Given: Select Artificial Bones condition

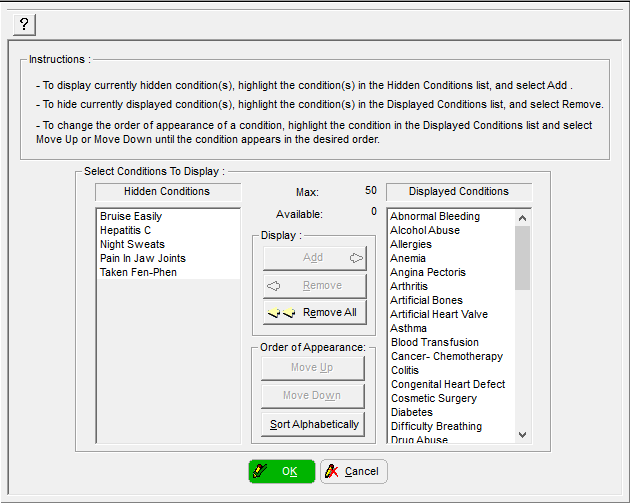Looking at the screenshot, I should point(452,301).
